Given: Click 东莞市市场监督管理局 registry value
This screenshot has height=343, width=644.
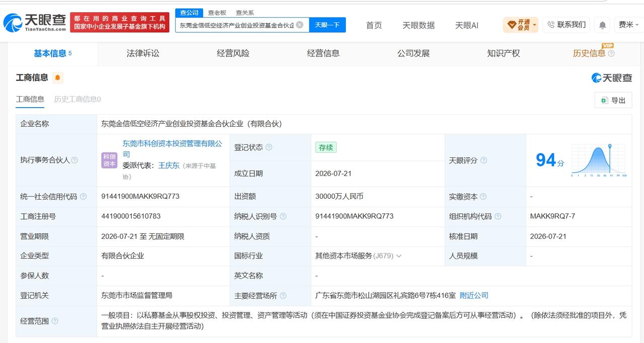Looking at the screenshot, I should coord(137,296).
